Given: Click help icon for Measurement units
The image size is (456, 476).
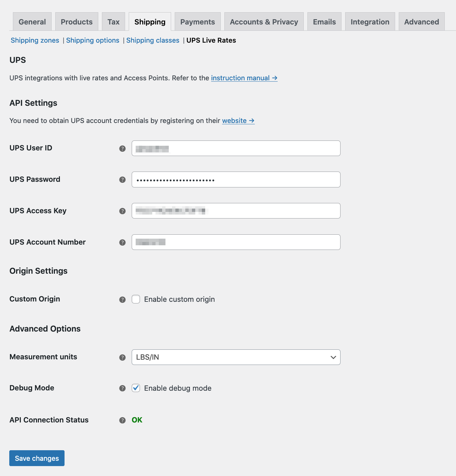Looking at the screenshot, I should [x=122, y=357].
